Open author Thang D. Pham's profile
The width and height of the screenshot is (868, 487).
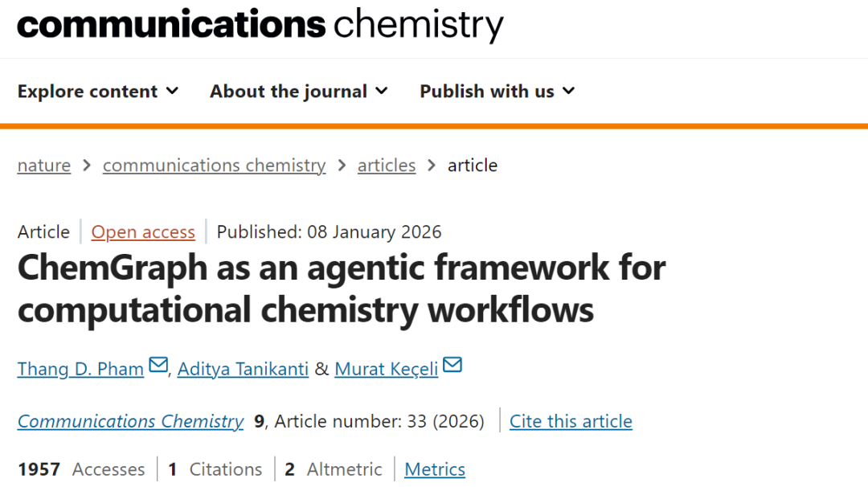80,369
